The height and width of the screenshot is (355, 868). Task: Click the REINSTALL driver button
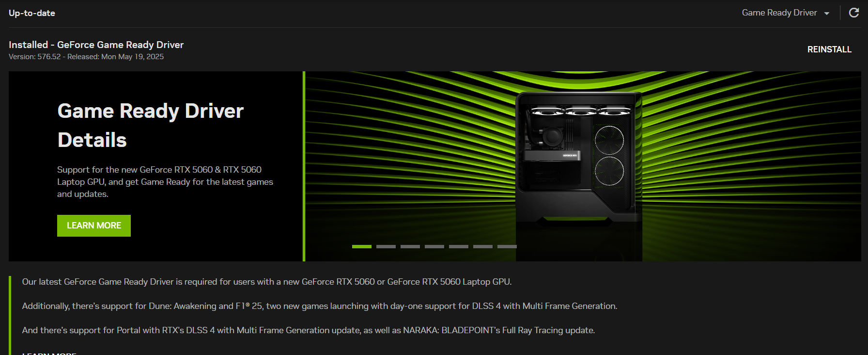(829, 49)
